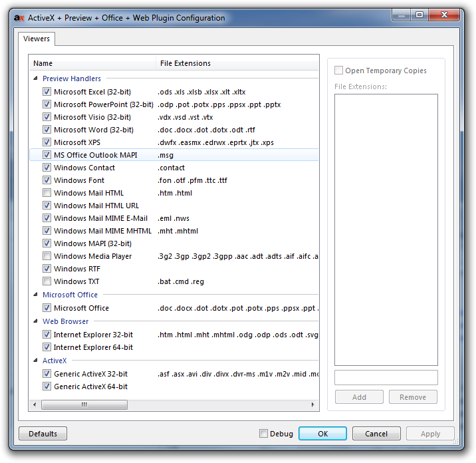Toggle Windows Contact checkbox
Screen dimensions: 476x463
[x=47, y=168]
